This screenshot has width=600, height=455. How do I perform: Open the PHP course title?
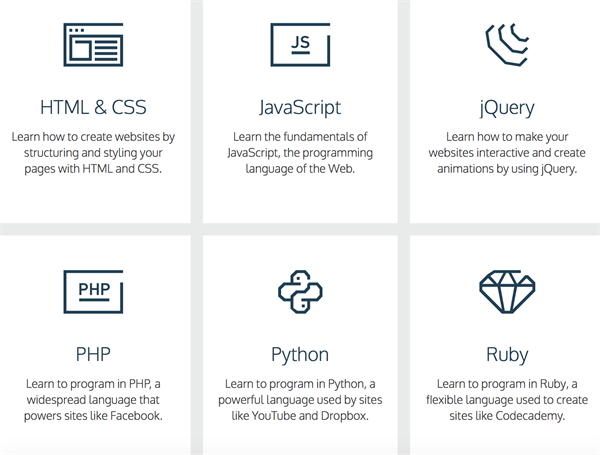pyautogui.click(x=93, y=354)
